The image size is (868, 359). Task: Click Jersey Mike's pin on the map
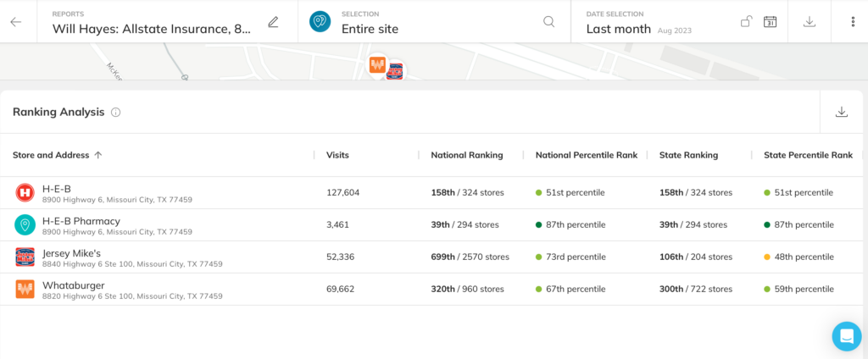(x=395, y=71)
